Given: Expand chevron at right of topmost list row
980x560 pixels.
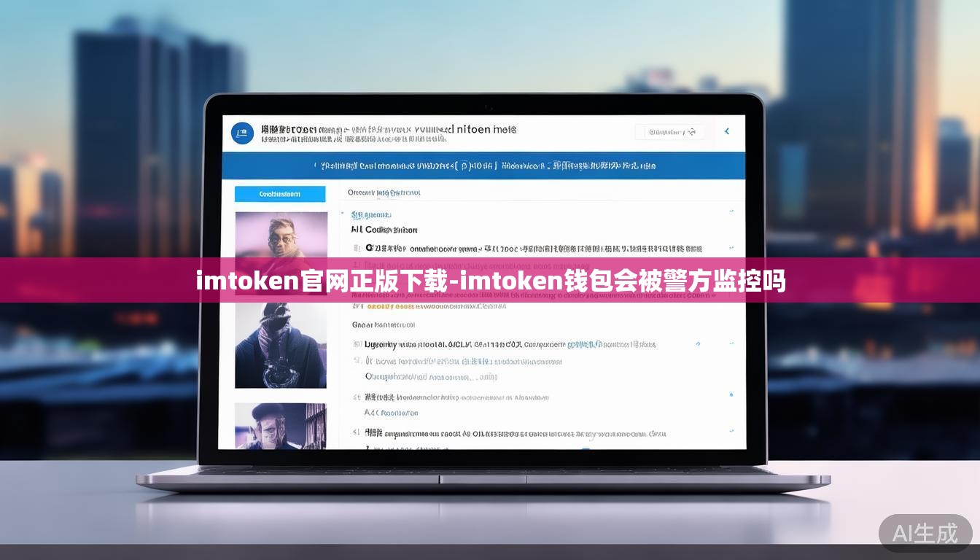Looking at the screenshot, I should click(731, 211).
